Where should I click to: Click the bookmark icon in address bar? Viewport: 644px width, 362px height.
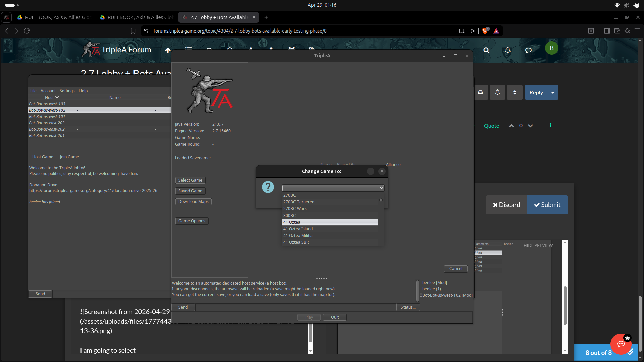(x=133, y=31)
